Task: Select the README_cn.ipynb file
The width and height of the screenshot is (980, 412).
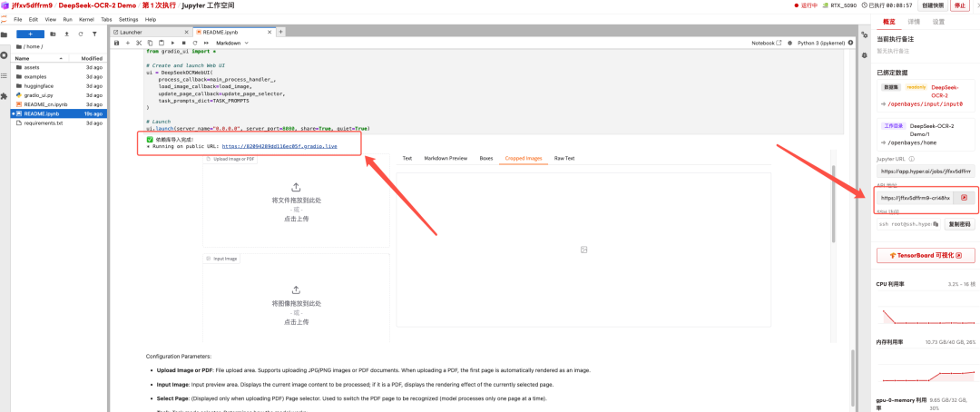Action: [59, 104]
